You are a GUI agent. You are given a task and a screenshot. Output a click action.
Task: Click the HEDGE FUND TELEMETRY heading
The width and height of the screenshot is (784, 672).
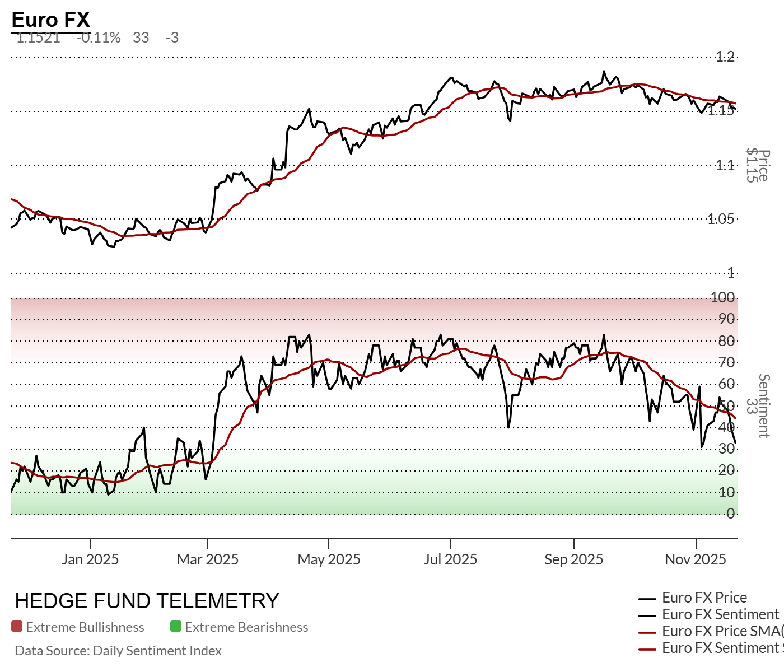pyautogui.click(x=147, y=601)
